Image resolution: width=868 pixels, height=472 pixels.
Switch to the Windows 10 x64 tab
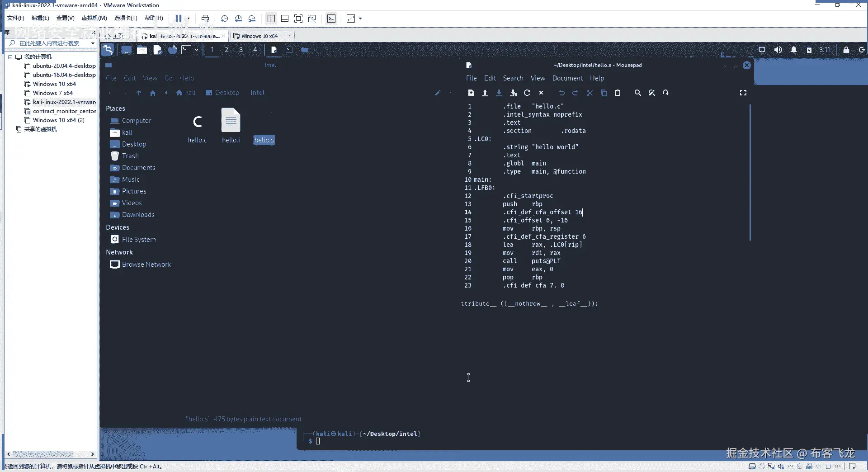pyautogui.click(x=259, y=36)
